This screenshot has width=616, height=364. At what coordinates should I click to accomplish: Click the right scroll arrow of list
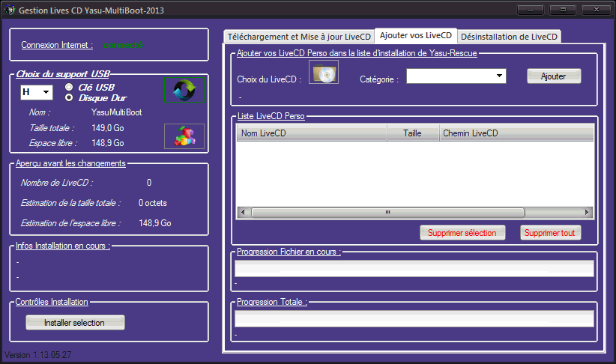point(587,212)
